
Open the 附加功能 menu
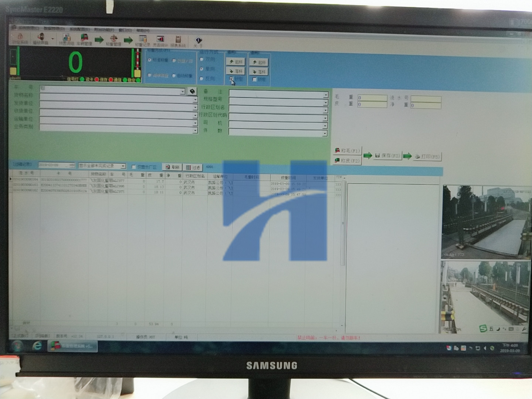coord(104,30)
